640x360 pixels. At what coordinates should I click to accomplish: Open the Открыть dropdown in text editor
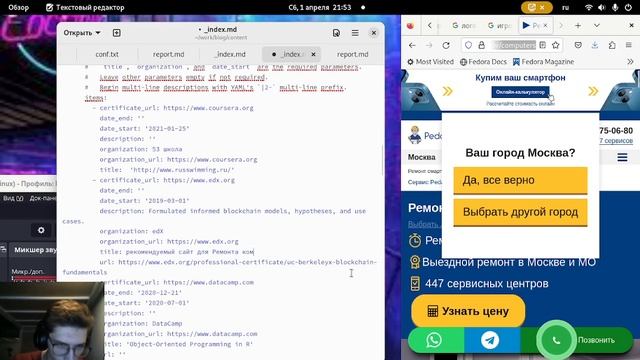[82, 33]
